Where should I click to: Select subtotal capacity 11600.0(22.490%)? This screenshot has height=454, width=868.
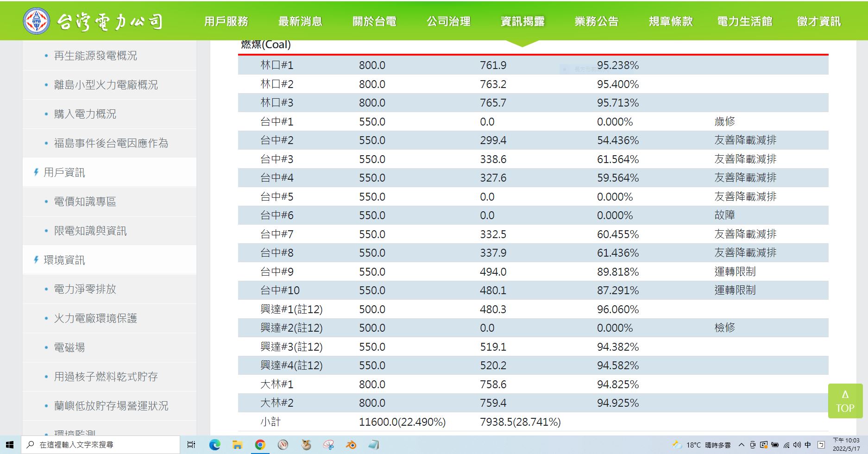pos(403,422)
